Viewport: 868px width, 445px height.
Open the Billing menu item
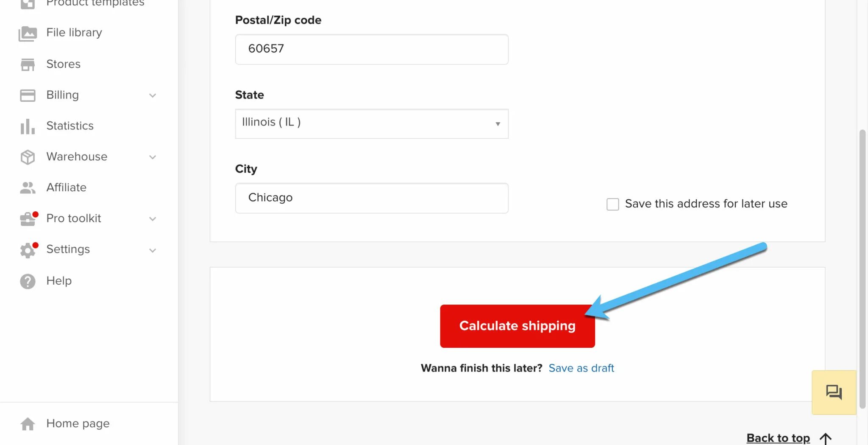click(62, 95)
